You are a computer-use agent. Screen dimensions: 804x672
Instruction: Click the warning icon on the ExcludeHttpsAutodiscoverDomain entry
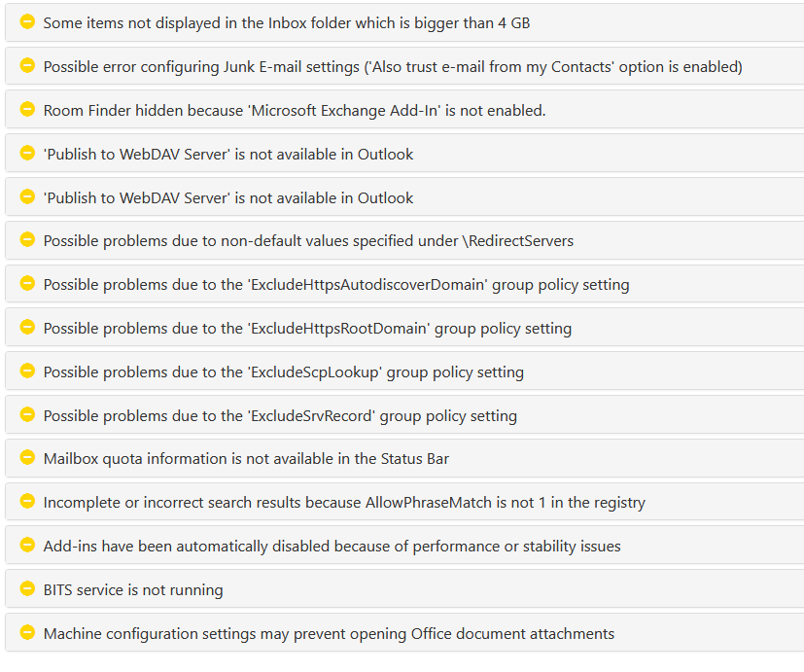coord(26,284)
